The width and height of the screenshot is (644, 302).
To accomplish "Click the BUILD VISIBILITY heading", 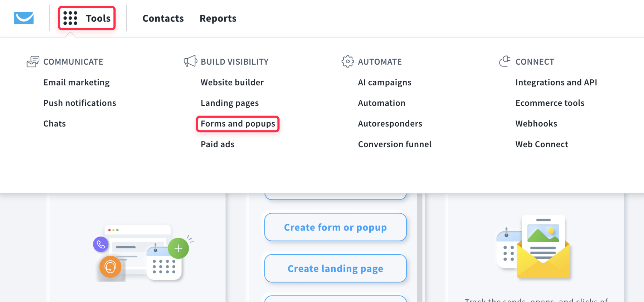I will 235,62.
